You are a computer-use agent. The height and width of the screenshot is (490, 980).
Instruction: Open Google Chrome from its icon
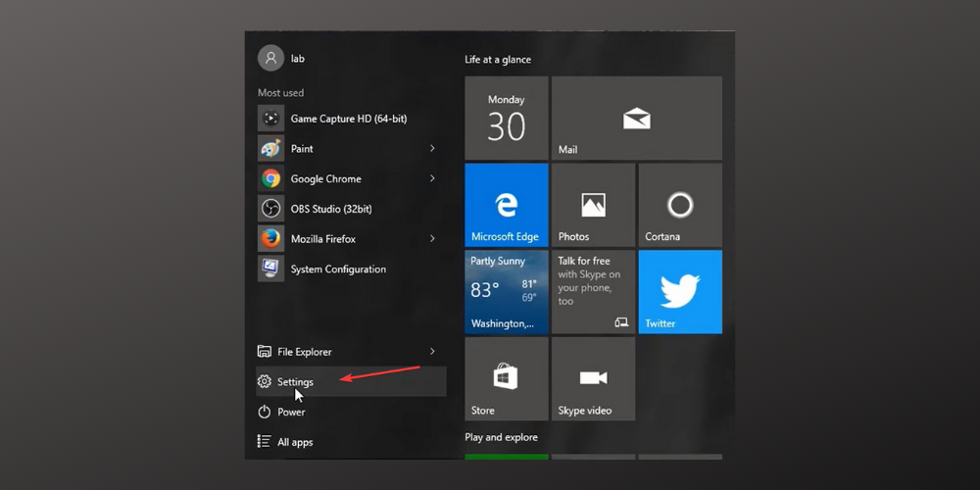click(270, 178)
